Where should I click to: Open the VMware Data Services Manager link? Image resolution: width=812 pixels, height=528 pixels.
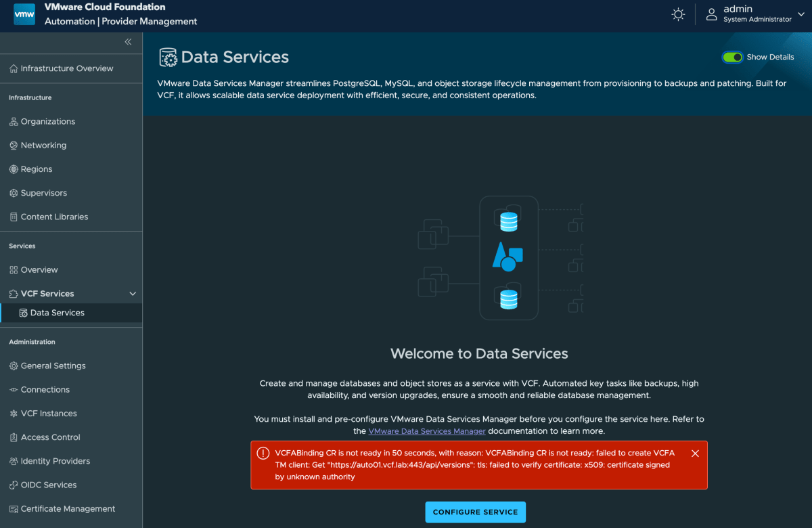point(427,431)
